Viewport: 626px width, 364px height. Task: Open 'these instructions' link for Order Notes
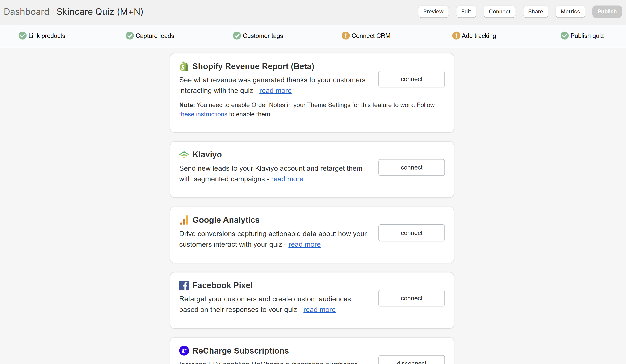[203, 114]
